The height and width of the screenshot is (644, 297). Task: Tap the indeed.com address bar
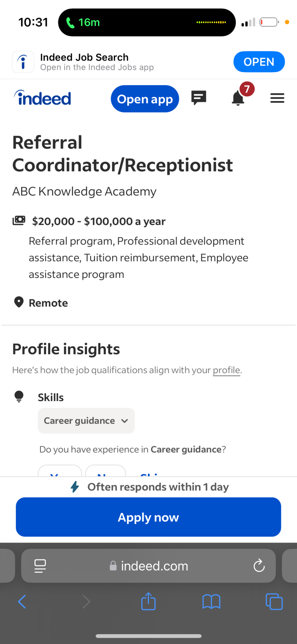[148, 566]
